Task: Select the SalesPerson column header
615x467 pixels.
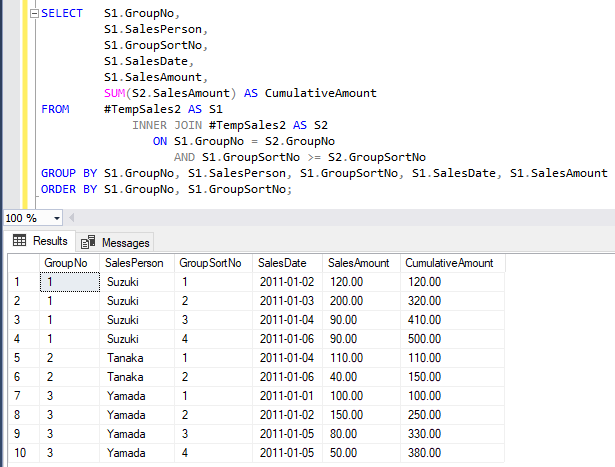Action: click(x=136, y=263)
